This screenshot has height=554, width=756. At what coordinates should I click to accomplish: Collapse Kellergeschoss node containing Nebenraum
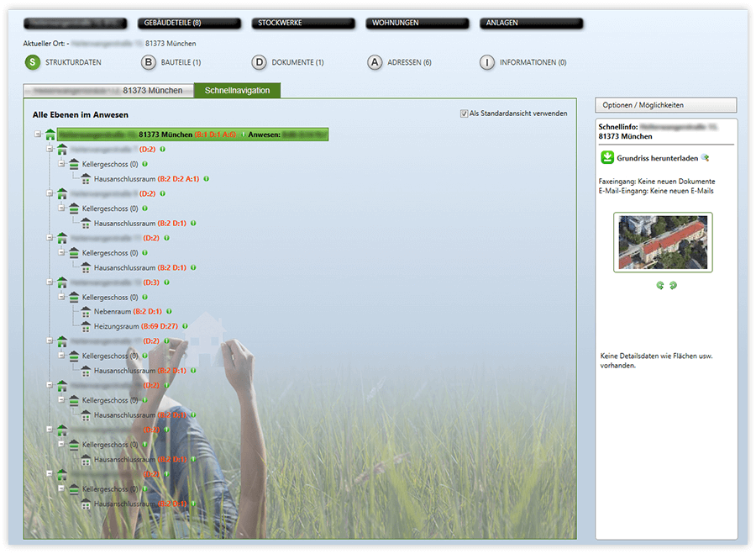click(x=61, y=297)
